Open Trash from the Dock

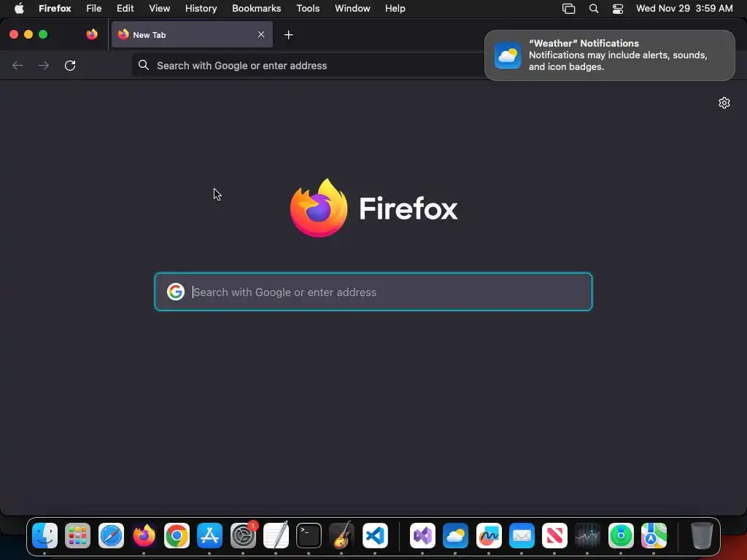[702, 536]
